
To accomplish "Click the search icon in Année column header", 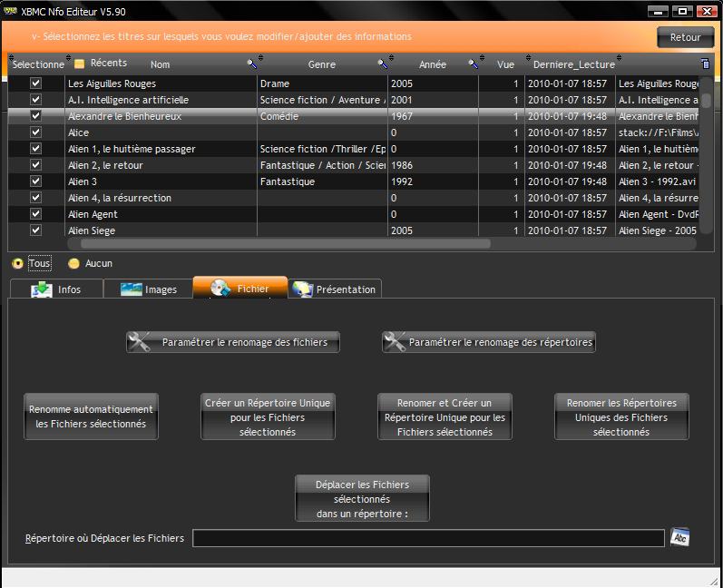I will tap(474, 64).
